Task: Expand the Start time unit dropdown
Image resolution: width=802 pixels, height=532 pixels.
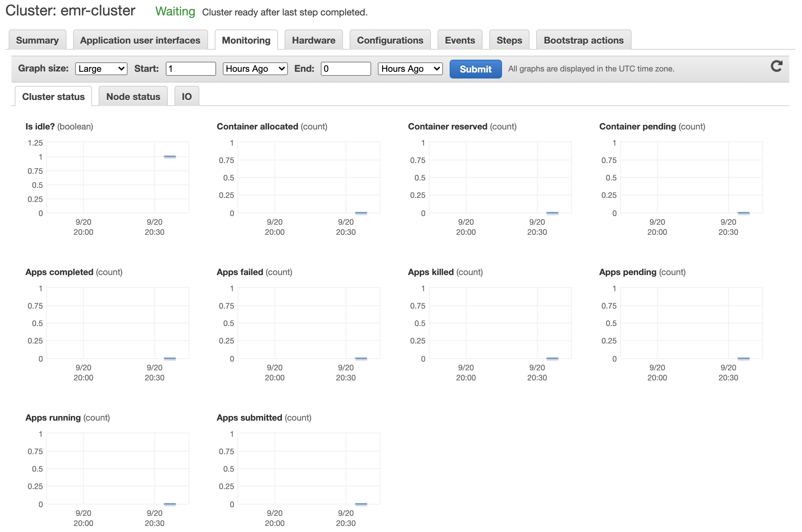Action: point(255,69)
